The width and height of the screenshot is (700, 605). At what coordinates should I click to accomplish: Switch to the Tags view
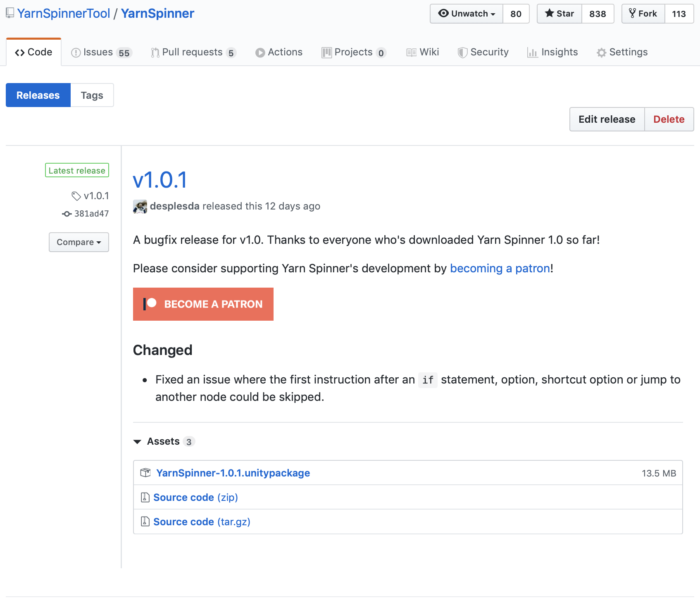(x=92, y=95)
